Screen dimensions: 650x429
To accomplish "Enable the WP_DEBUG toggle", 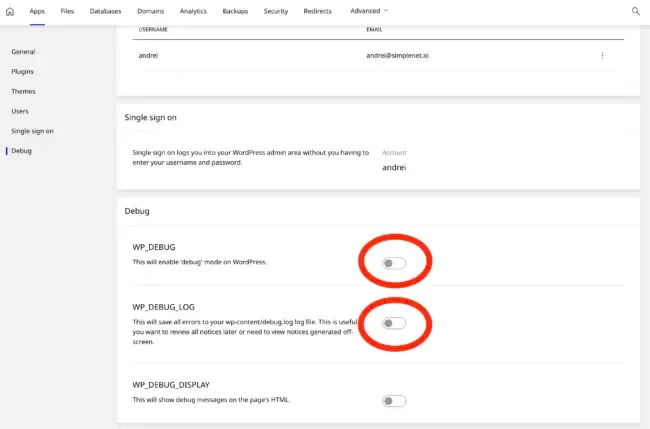I will click(x=394, y=263).
